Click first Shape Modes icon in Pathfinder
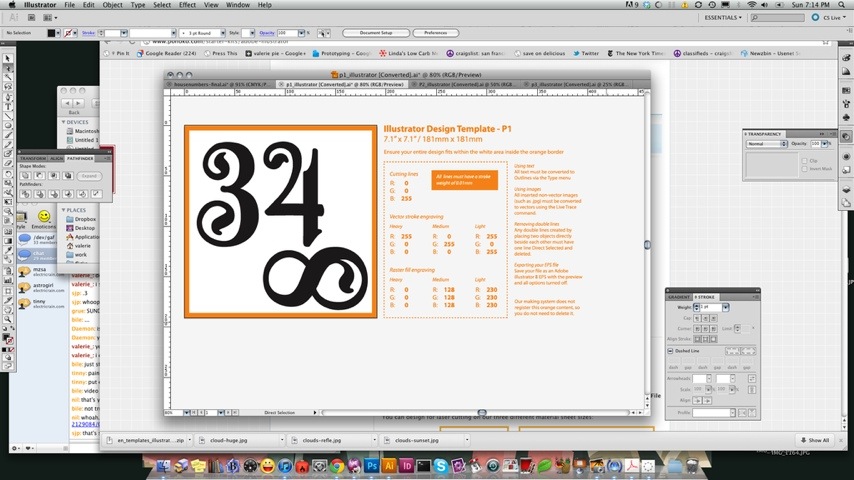 point(26,175)
